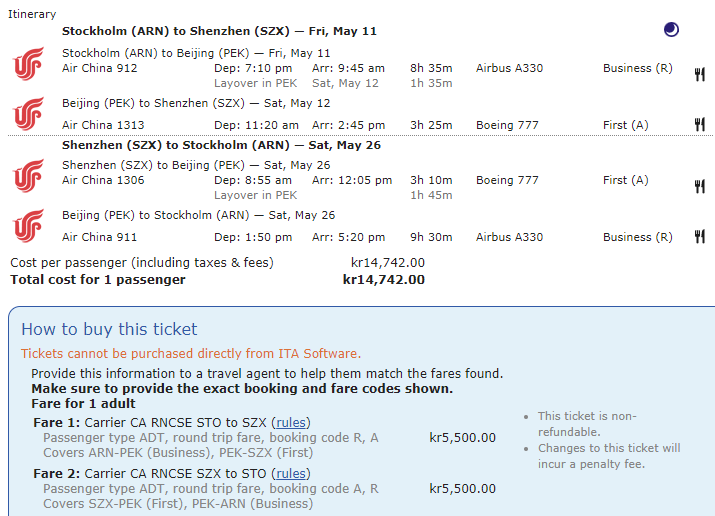Click meal icon for Air China 1306
The width and height of the screenshot is (715, 516).
(700, 186)
